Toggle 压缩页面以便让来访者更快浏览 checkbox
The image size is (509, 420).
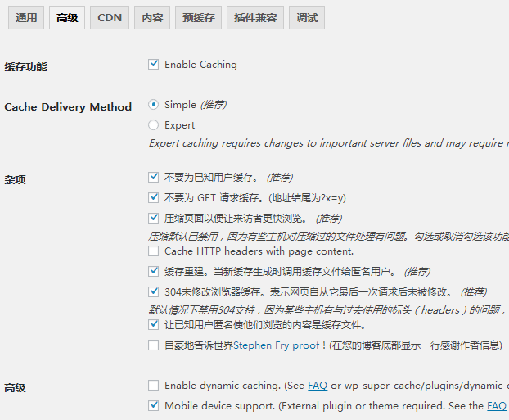click(x=153, y=218)
